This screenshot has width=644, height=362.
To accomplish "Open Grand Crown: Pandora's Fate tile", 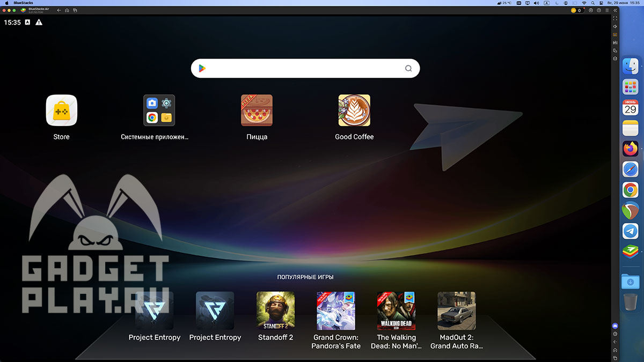I will point(336,311).
